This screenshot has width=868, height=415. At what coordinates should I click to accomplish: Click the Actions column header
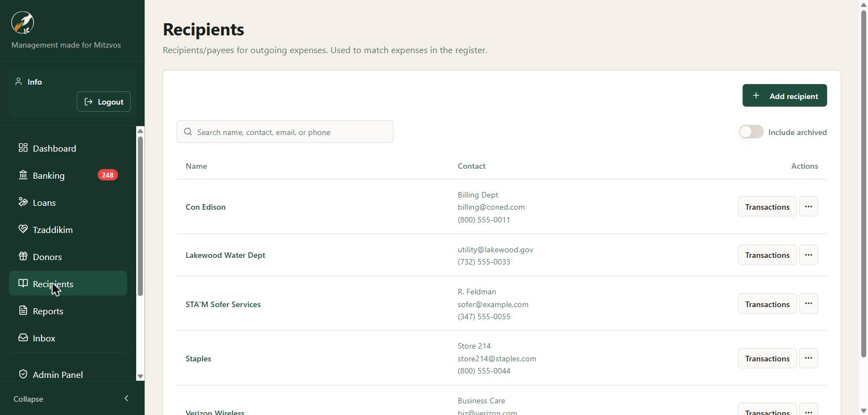point(804,166)
